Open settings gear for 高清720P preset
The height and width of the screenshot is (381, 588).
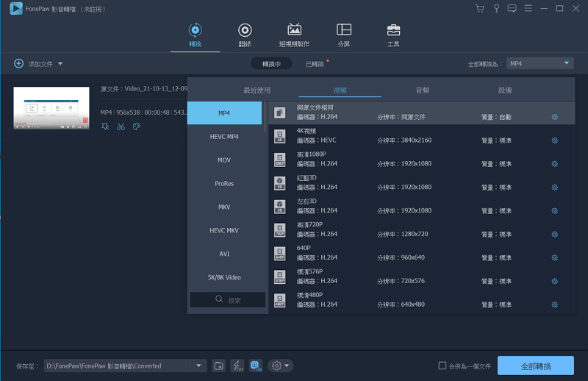click(x=555, y=234)
